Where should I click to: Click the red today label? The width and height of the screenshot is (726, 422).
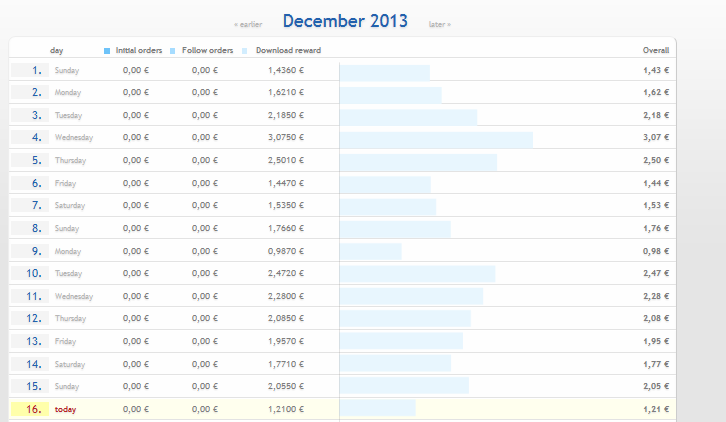[65, 409]
